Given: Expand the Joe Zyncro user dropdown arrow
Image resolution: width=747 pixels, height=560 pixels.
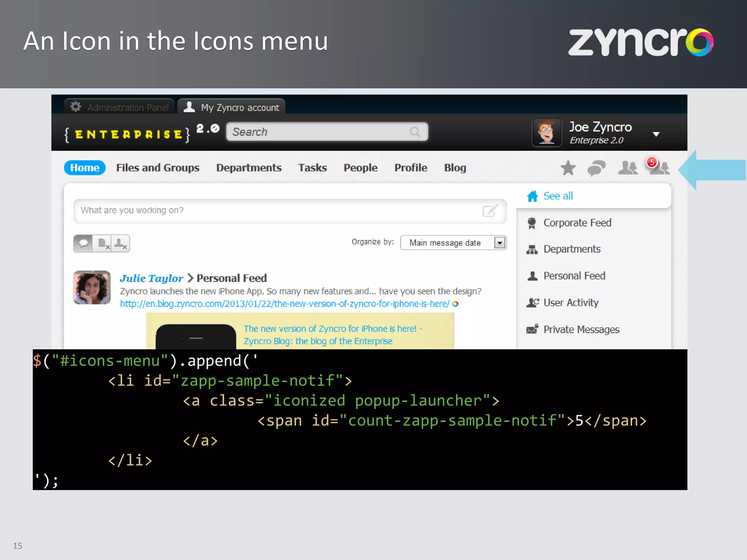Looking at the screenshot, I should [656, 134].
